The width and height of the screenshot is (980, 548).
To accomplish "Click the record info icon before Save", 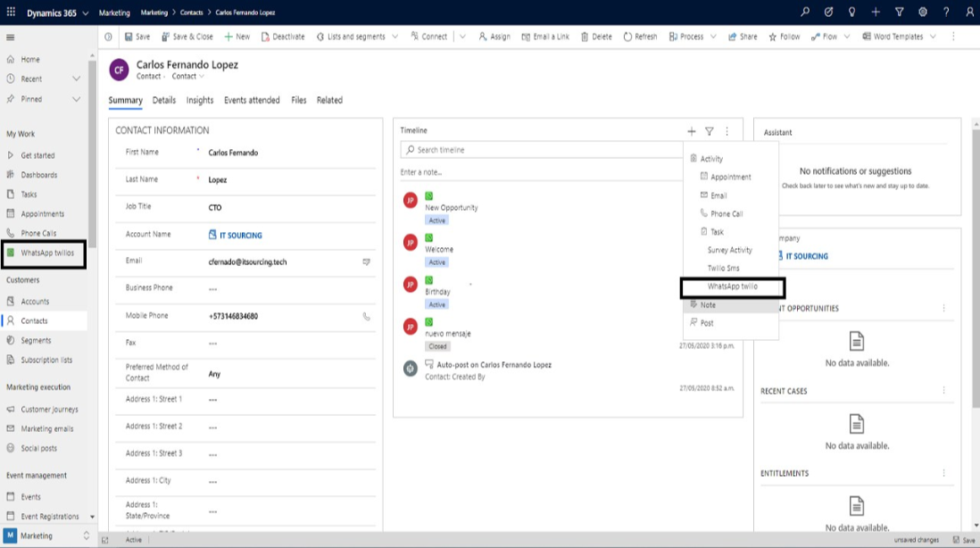I will click(108, 37).
